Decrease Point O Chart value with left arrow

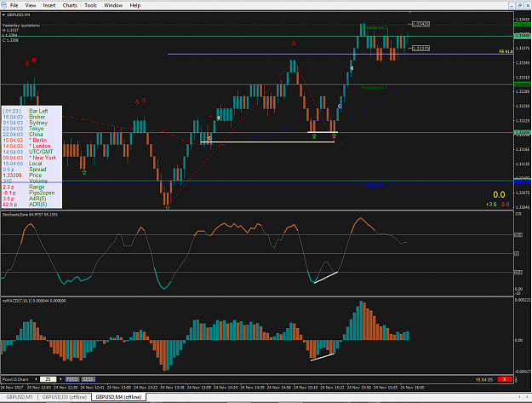37,379
